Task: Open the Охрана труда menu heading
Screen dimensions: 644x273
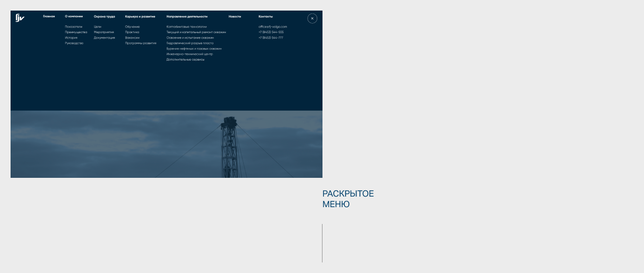Action: 104,16
